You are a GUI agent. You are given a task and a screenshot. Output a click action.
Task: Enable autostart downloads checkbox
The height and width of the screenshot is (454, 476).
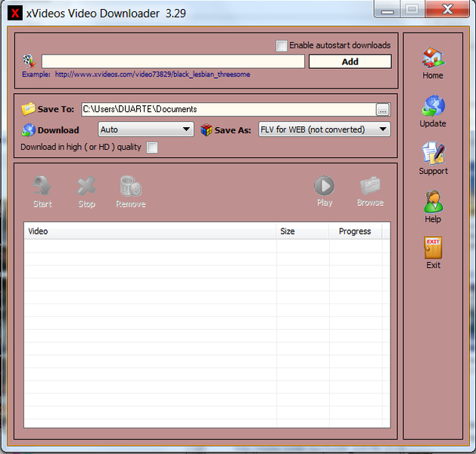click(x=282, y=46)
